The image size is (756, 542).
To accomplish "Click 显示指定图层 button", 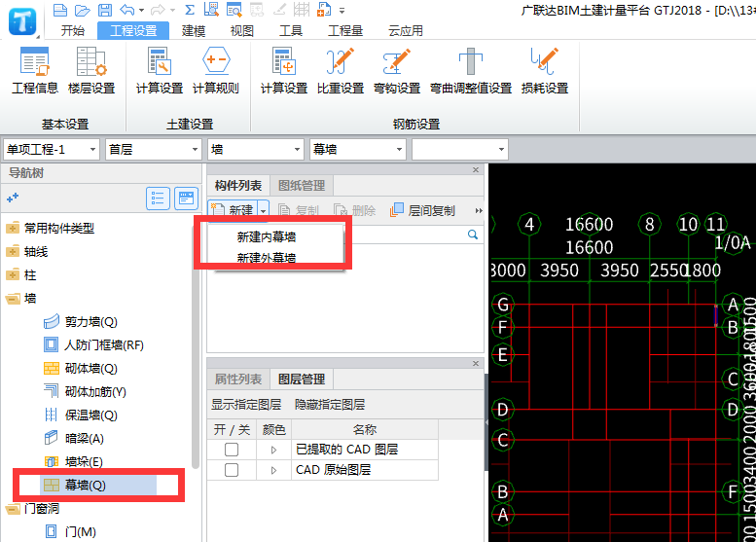I will pos(246,404).
